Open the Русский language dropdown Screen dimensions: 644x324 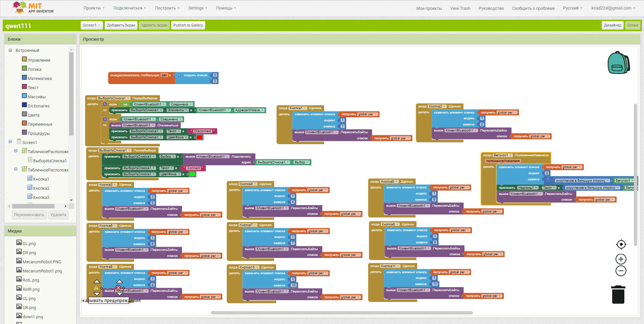tap(573, 8)
